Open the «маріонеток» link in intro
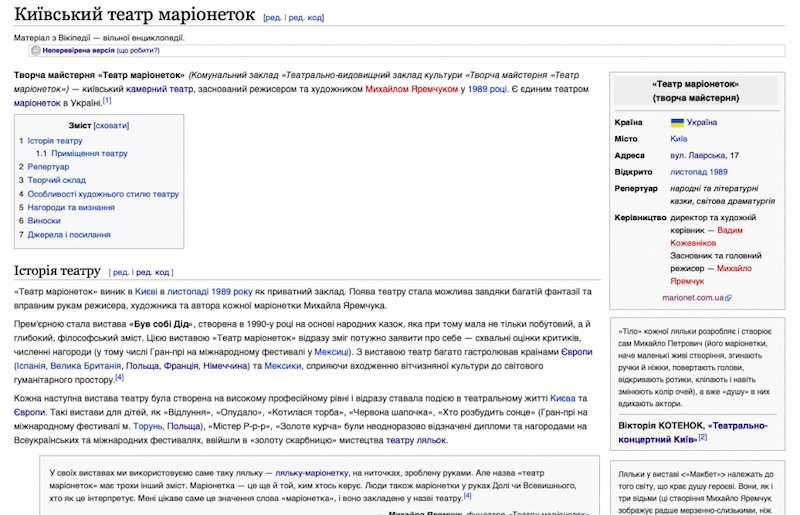 (x=37, y=103)
